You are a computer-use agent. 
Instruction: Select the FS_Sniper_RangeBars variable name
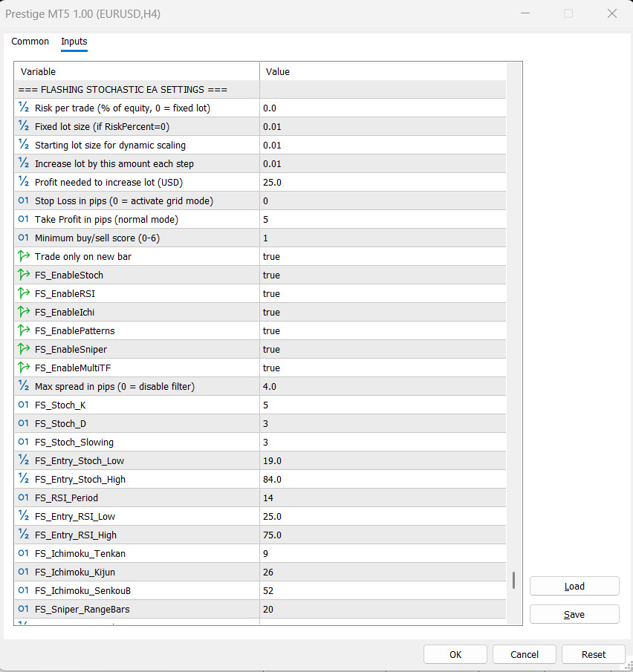tap(82, 609)
